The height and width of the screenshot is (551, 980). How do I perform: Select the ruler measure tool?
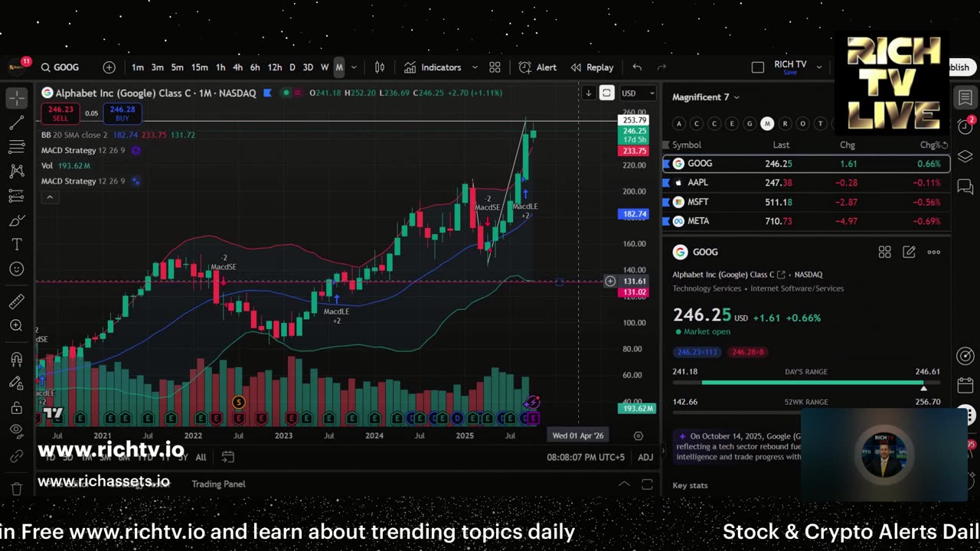(16, 302)
